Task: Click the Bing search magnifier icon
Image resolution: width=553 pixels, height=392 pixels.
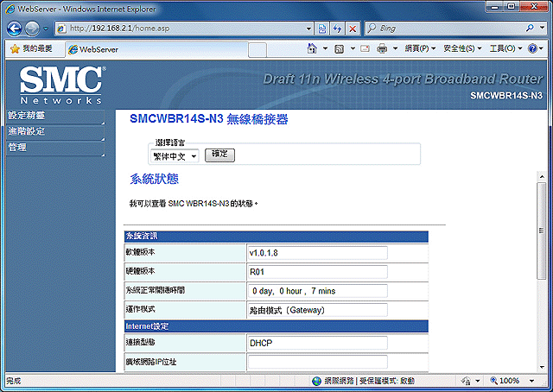Action: (530, 28)
